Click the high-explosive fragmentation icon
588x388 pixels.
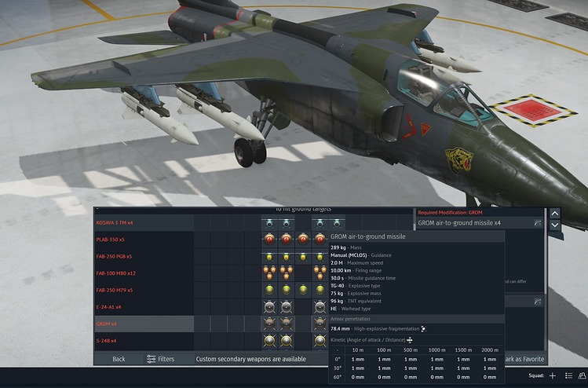[x=423, y=329]
